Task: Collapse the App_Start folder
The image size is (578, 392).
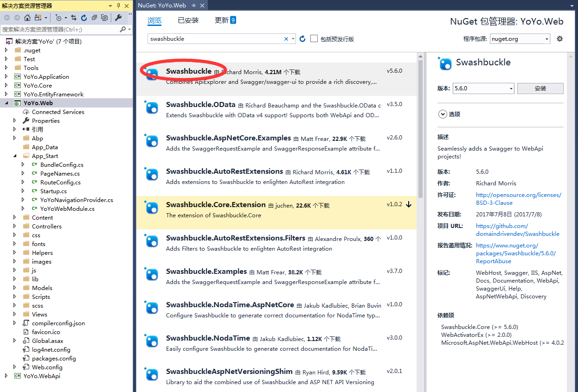Action: 15,156
